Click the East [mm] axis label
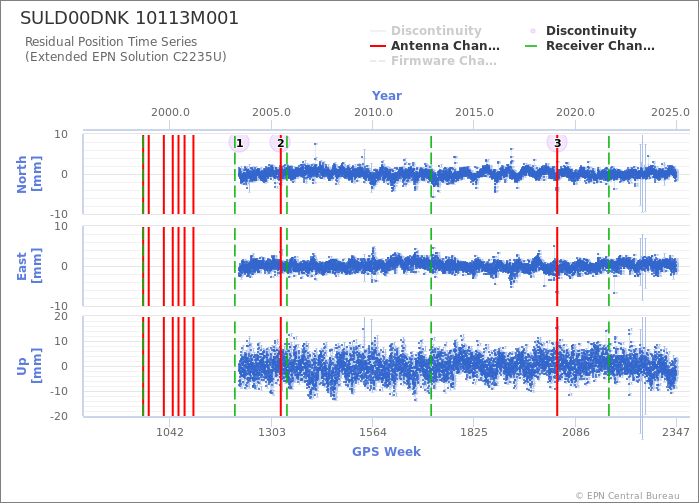Image resolution: width=700 pixels, height=504 pixels. click(x=29, y=266)
